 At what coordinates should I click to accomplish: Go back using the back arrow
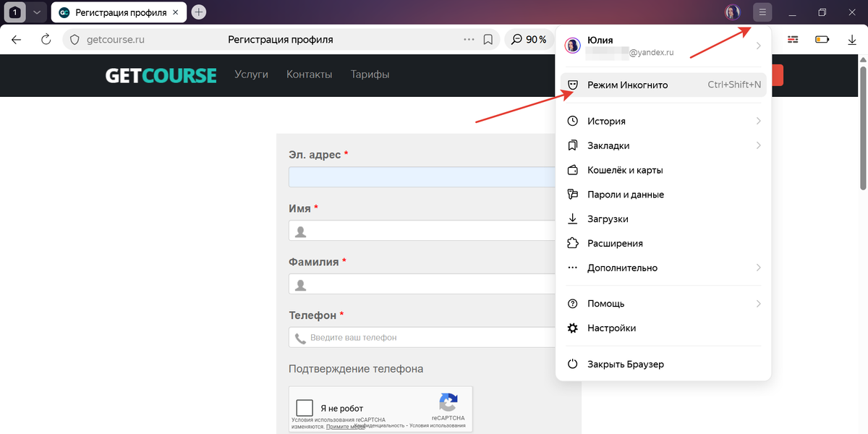pos(17,39)
